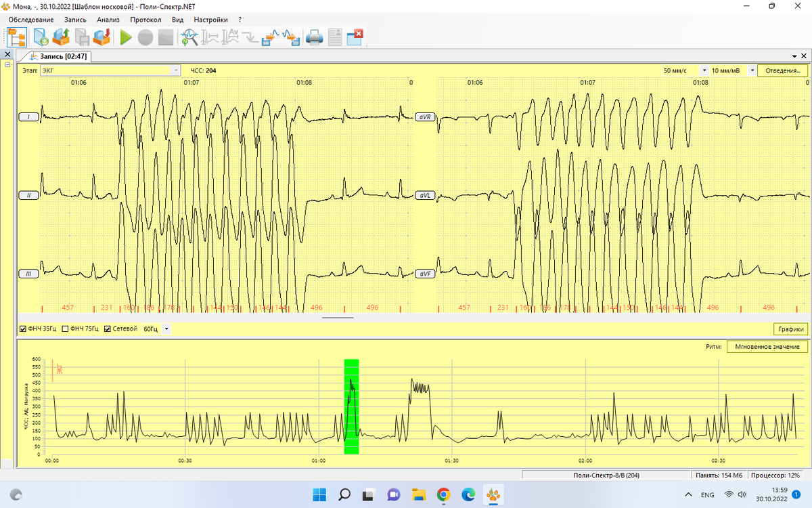Select lead aVR label

coord(425,117)
